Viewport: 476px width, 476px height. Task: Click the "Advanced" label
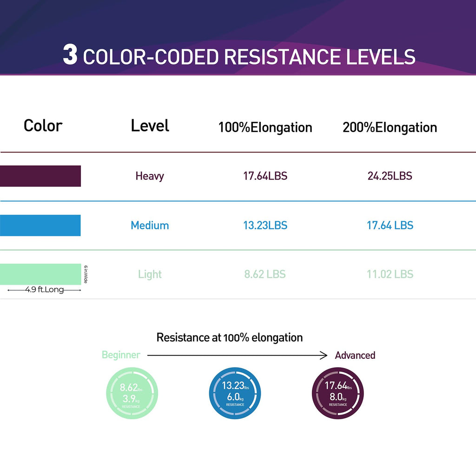(355, 355)
